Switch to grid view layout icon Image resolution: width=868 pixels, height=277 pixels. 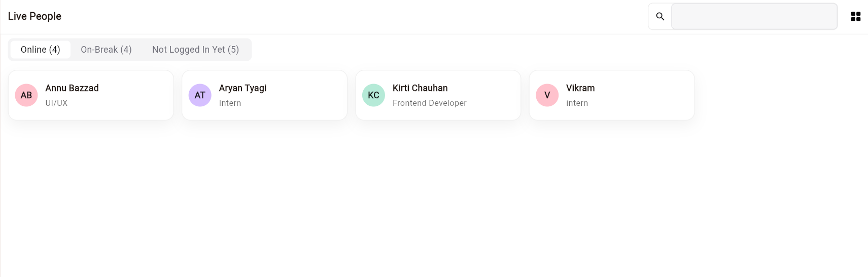tap(855, 17)
